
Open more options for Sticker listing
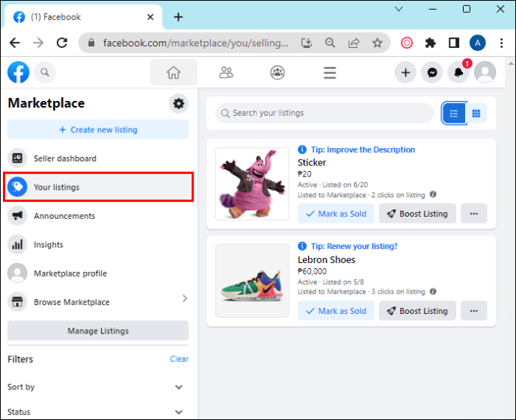(x=474, y=214)
